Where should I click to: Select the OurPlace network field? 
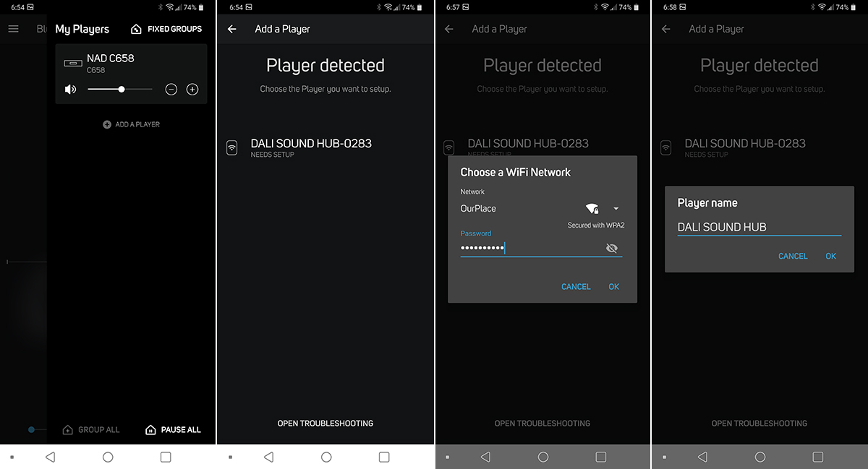[x=541, y=209]
